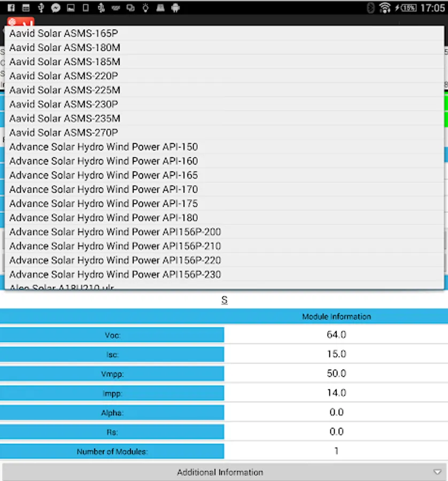448x481 pixels.
Task: Tap the Messenger notification icon
Action: tap(56, 7)
